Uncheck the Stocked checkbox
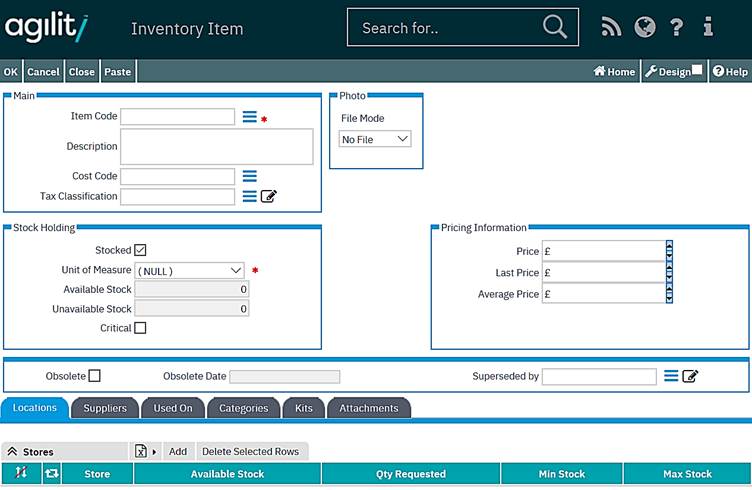 [140, 250]
